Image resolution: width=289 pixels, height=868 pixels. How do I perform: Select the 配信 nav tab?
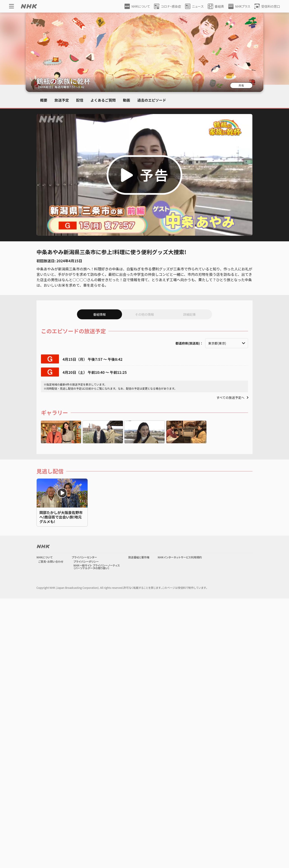[x=80, y=101]
